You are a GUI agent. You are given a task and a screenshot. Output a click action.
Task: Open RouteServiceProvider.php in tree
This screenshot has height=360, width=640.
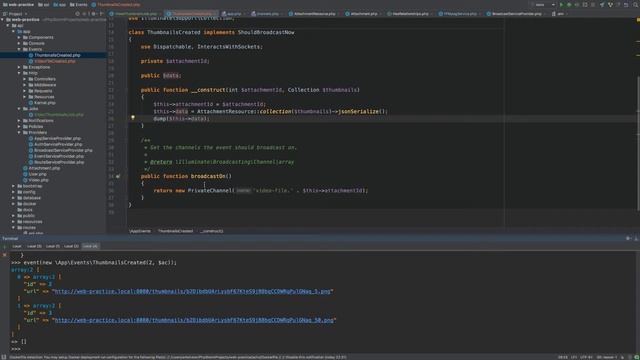tap(59, 162)
